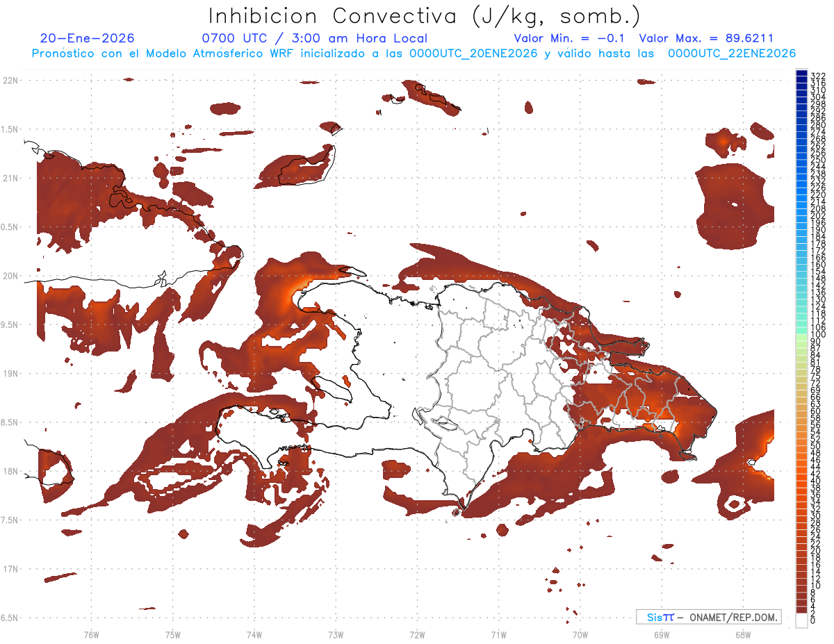Viewport: 834px width, 644px height.
Task: Click the '19N' latitude label
Action: coord(10,373)
